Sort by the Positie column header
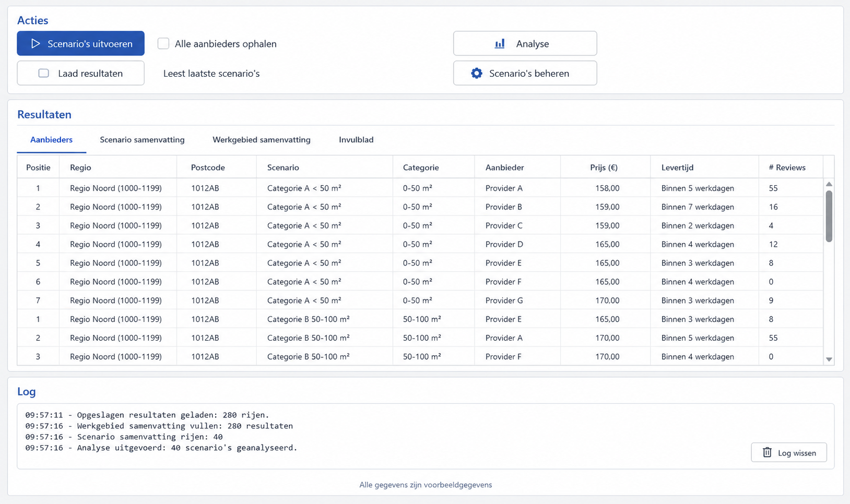Image resolution: width=850 pixels, height=504 pixels. (38, 167)
